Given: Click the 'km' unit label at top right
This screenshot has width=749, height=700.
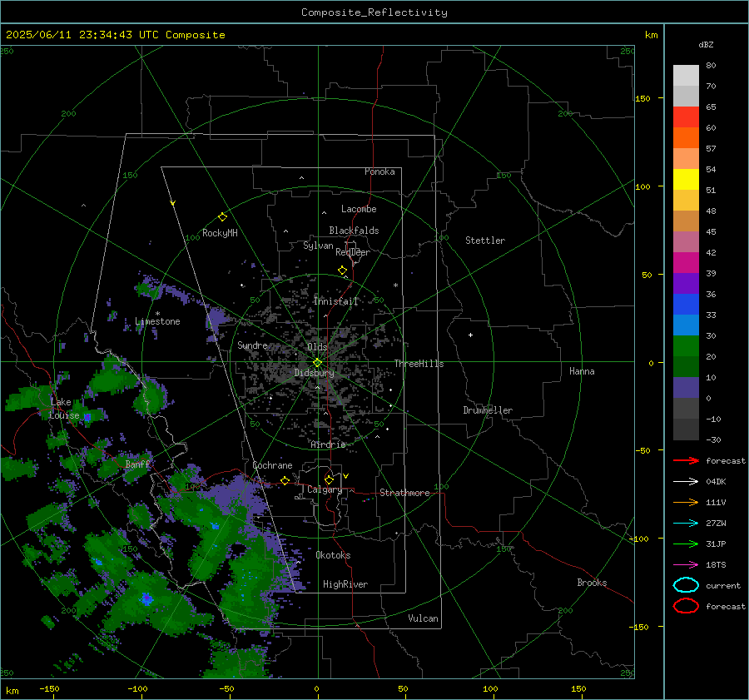Looking at the screenshot, I should [651, 35].
